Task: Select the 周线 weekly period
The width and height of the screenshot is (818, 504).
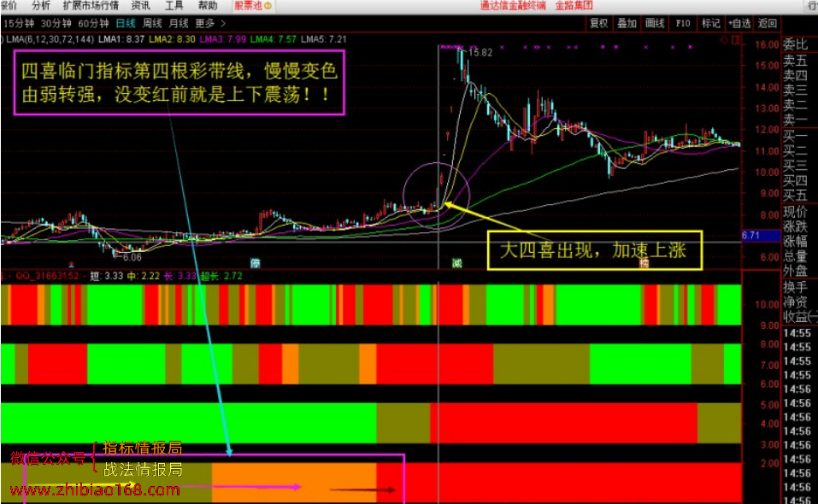Action: tap(152, 23)
